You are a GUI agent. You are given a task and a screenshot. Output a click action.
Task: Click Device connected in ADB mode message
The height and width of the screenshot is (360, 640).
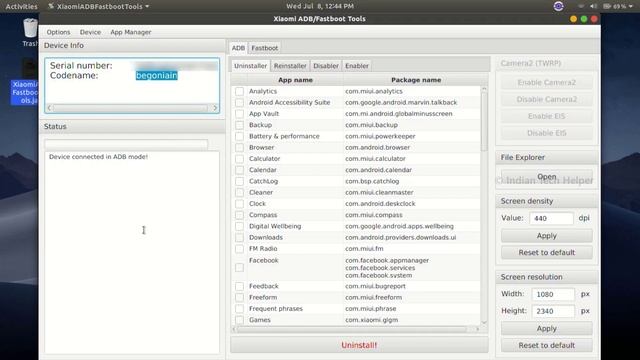[x=98, y=157]
